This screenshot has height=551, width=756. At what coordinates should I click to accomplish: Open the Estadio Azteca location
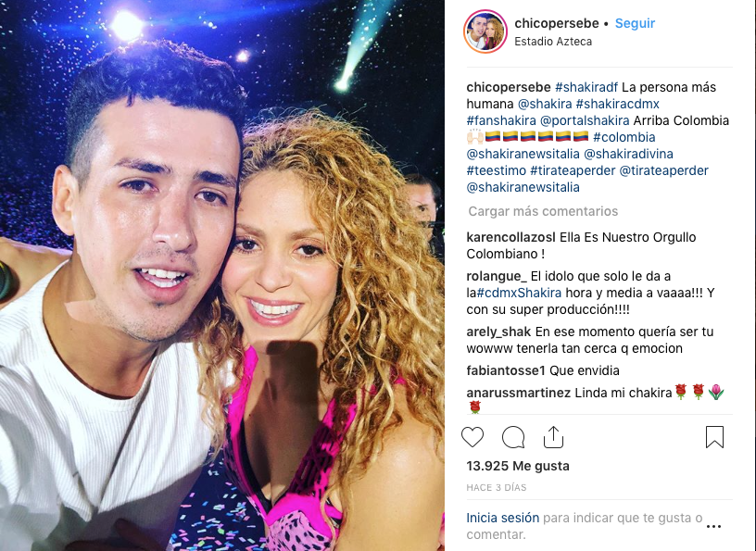click(553, 42)
